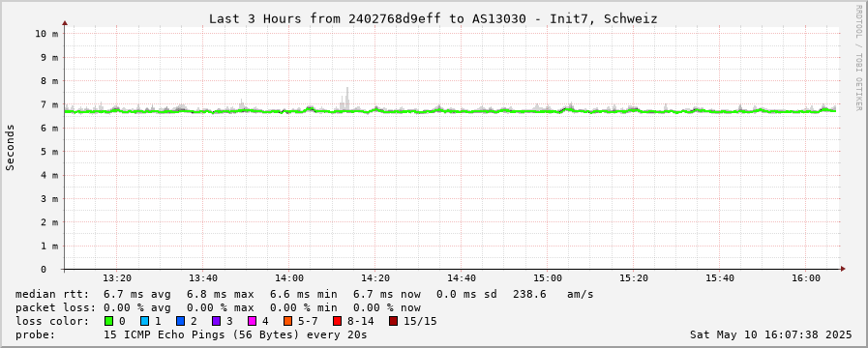Screen dimensions: 868x348
Task: Click the 15:40 time axis label
Action: point(720,278)
